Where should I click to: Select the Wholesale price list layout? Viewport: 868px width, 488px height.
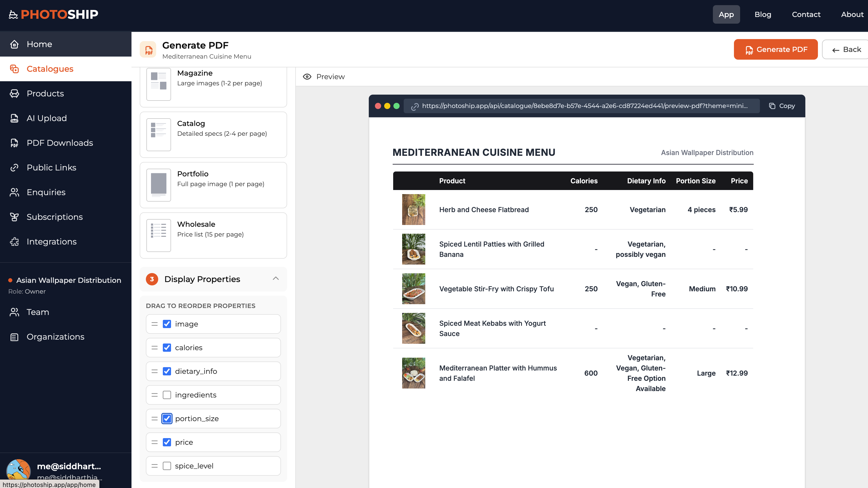(x=213, y=235)
